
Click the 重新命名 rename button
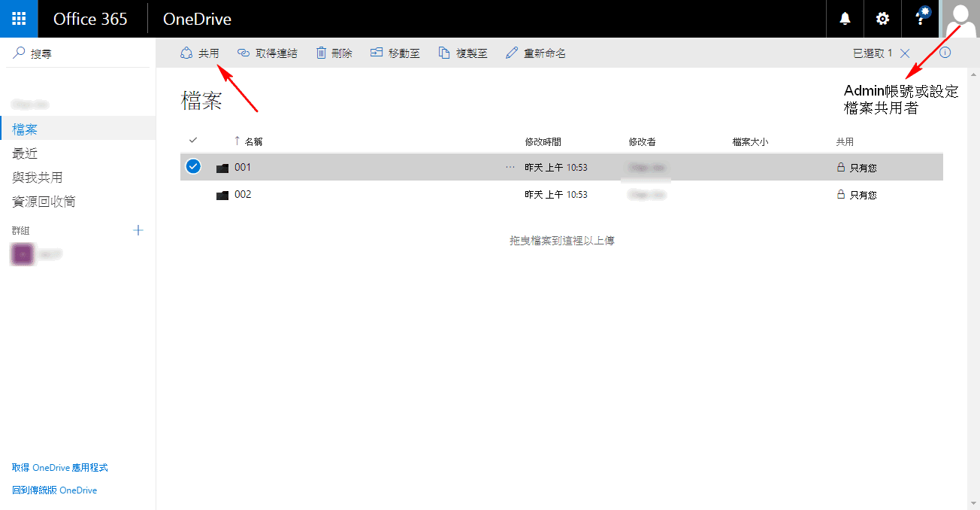536,53
